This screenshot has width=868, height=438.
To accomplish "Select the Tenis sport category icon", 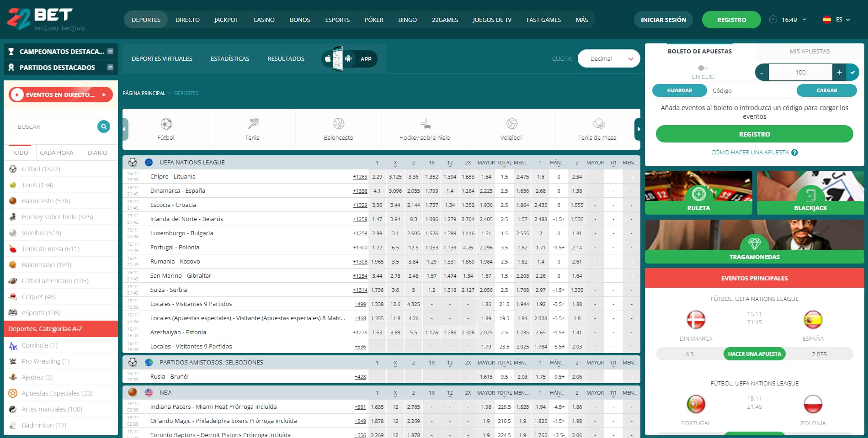I will pyautogui.click(x=252, y=124).
